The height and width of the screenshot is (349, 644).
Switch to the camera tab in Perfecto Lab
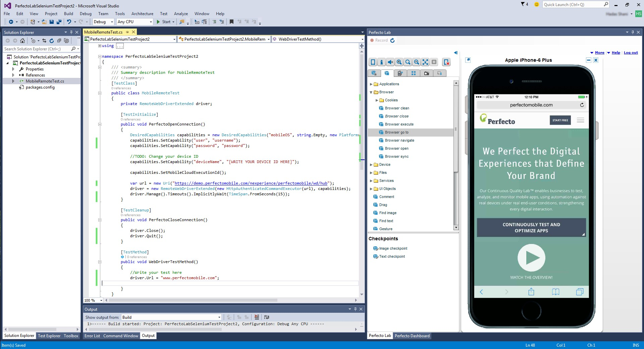click(x=426, y=73)
